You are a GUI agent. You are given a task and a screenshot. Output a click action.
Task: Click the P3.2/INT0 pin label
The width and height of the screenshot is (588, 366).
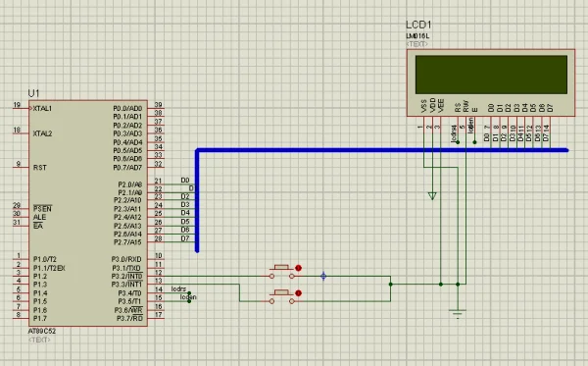[127, 277]
